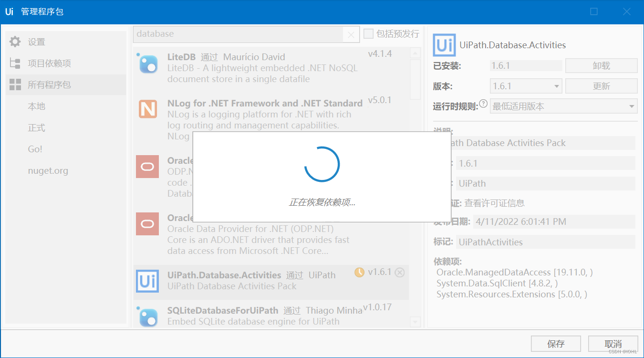
Task: Click the NLog package icon
Action: coord(148,109)
